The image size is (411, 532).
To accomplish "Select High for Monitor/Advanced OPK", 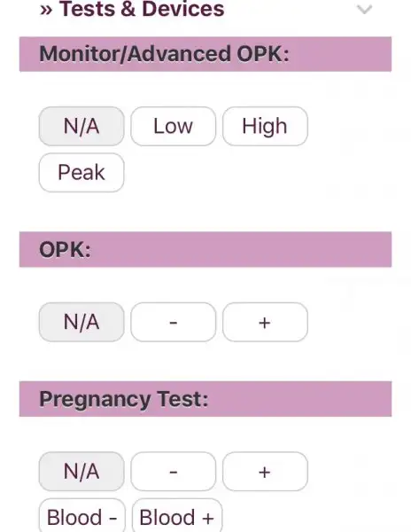I will click(265, 126).
